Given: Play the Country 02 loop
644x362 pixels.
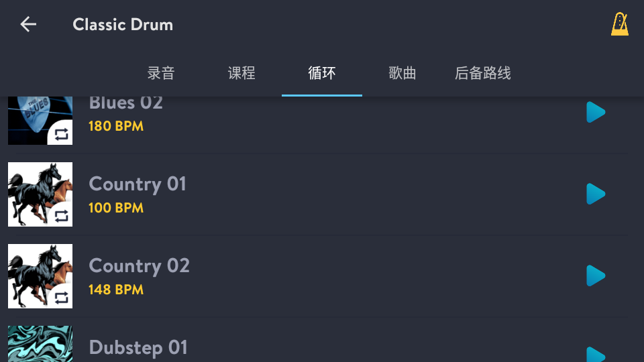Looking at the screenshot, I should click(x=595, y=276).
